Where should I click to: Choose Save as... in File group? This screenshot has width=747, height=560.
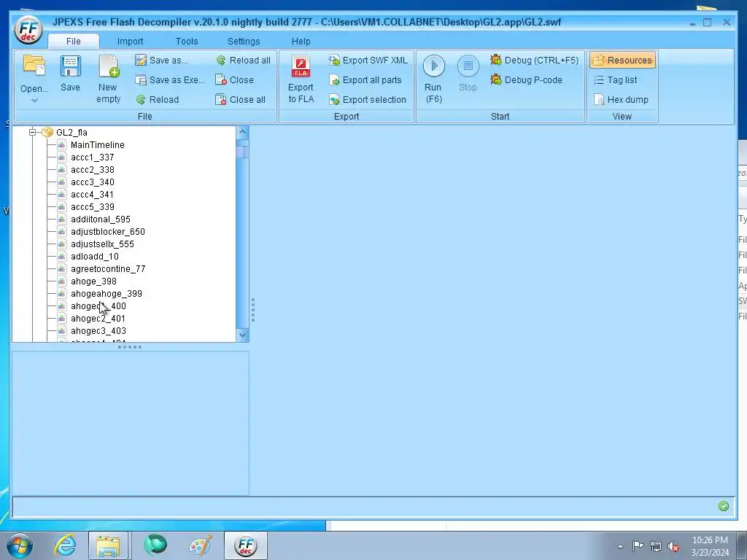click(161, 61)
